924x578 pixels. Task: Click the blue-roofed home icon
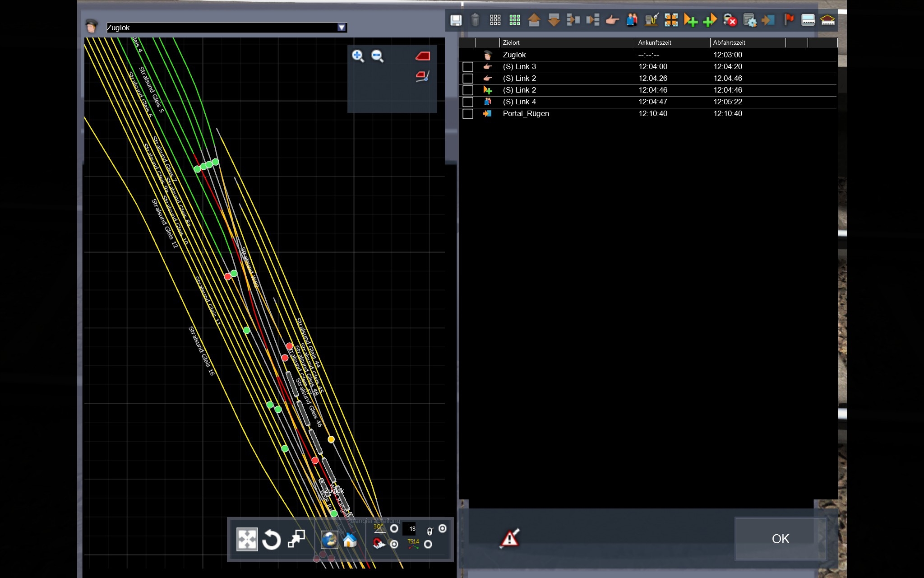click(x=350, y=540)
